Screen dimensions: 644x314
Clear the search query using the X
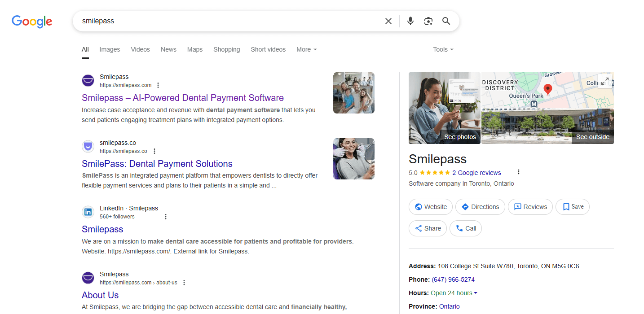click(x=388, y=21)
